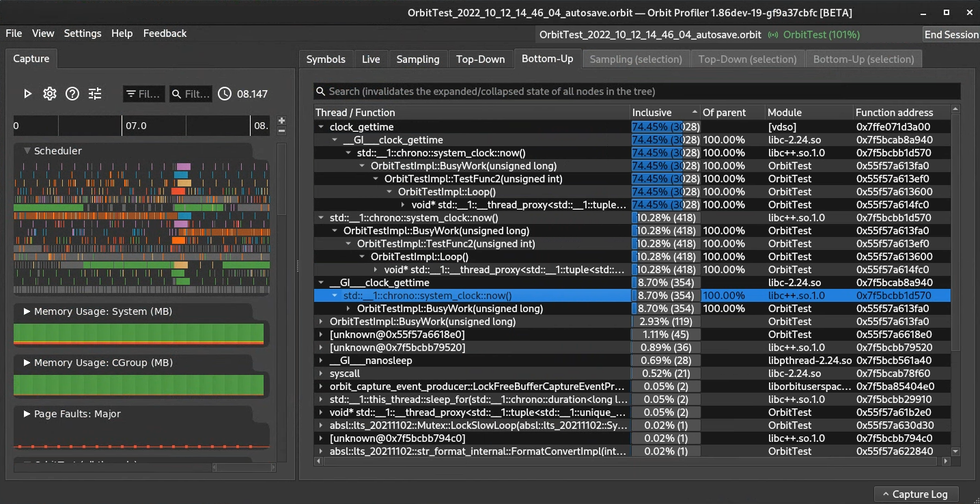Select the Capture tab
980x504 pixels.
[x=31, y=59]
